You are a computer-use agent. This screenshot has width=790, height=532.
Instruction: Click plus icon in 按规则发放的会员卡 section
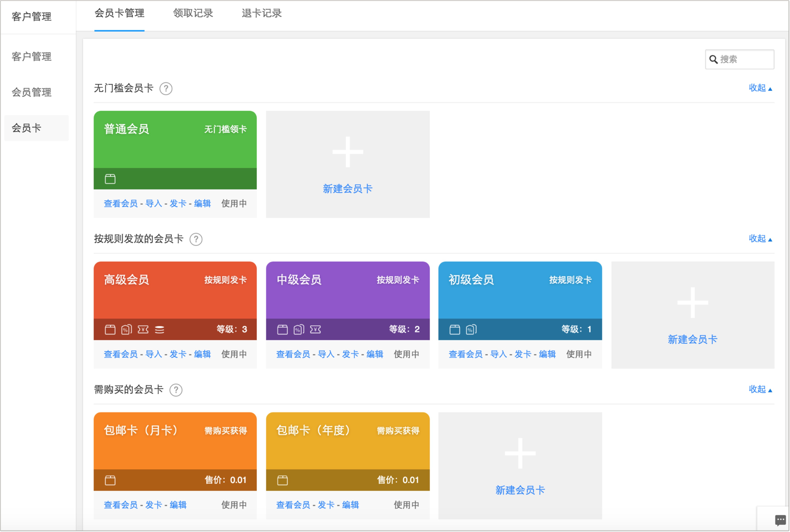coord(693,302)
